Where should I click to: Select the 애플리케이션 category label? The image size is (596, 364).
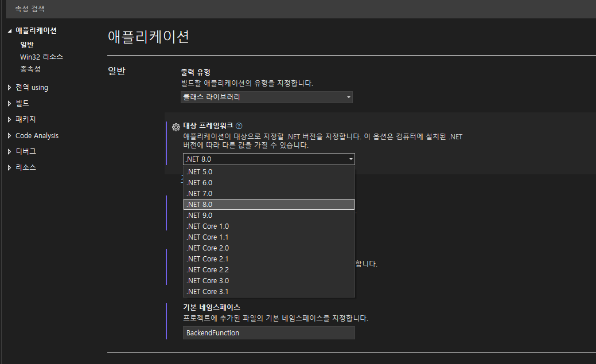point(36,31)
